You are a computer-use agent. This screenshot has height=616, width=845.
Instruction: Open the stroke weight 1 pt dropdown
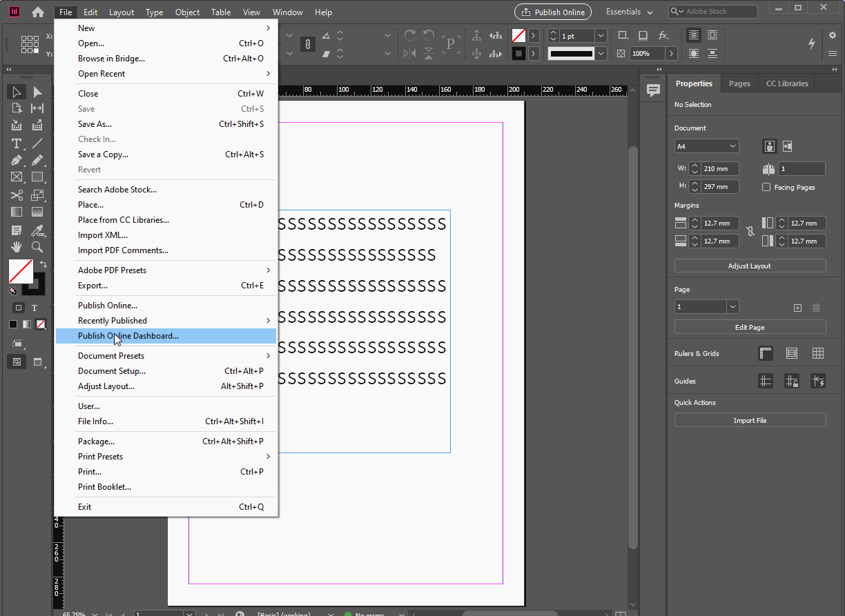pos(601,35)
